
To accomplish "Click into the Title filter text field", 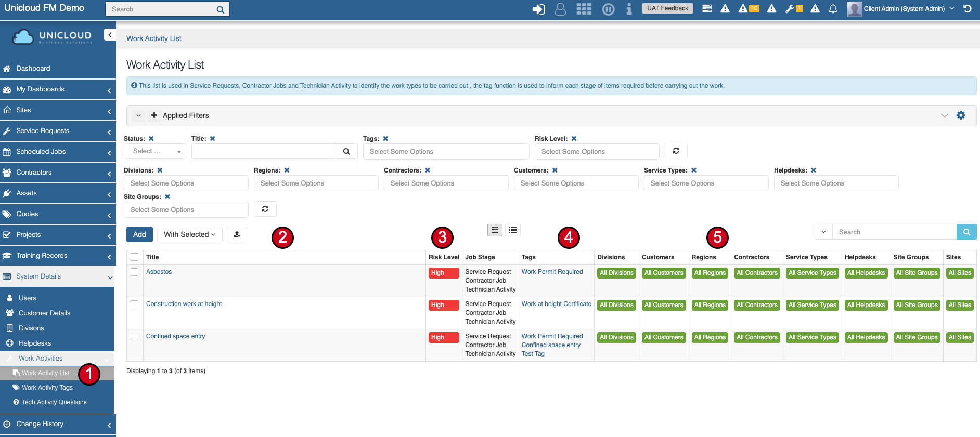I will point(263,151).
